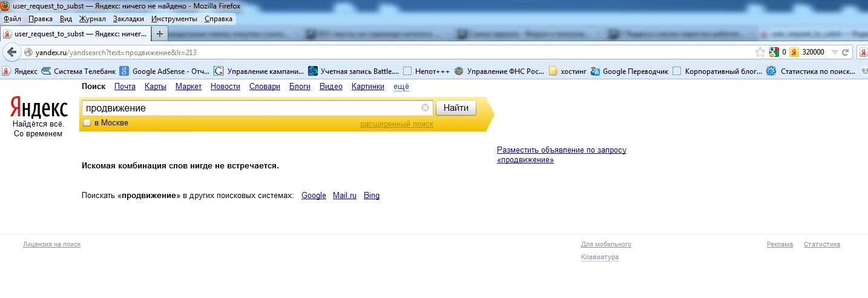The width and height of the screenshot is (868, 298).
Task: Open the Управление кампани... bookmark
Action: (x=259, y=71)
